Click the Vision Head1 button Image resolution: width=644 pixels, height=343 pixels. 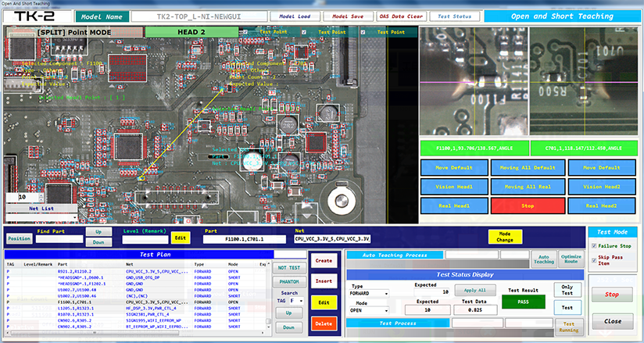pos(454,187)
